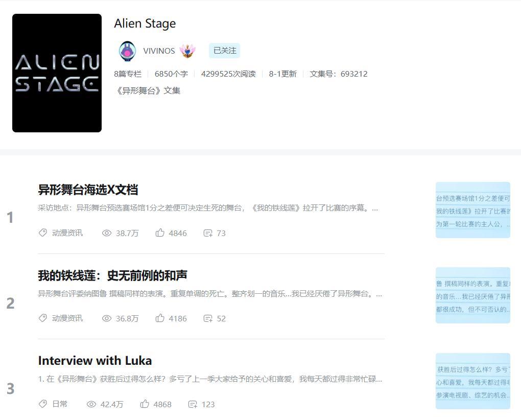Click the views eye icon showing 36.8万
521x420 pixels.
107,318
